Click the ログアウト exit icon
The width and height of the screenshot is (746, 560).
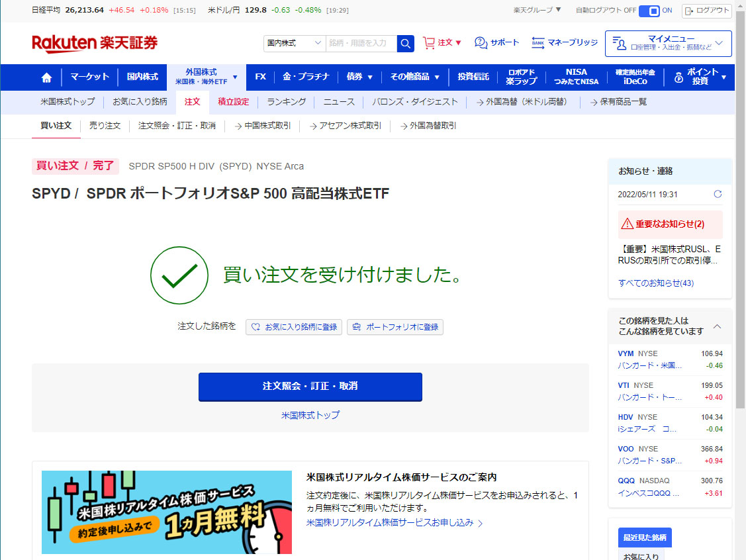[690, 11]
